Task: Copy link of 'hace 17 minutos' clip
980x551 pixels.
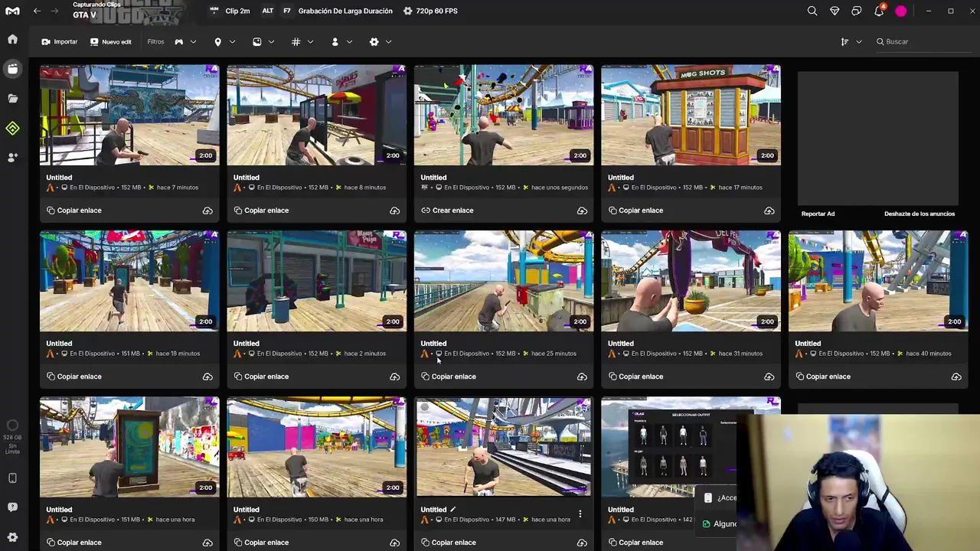Action: tap(635, 210)
